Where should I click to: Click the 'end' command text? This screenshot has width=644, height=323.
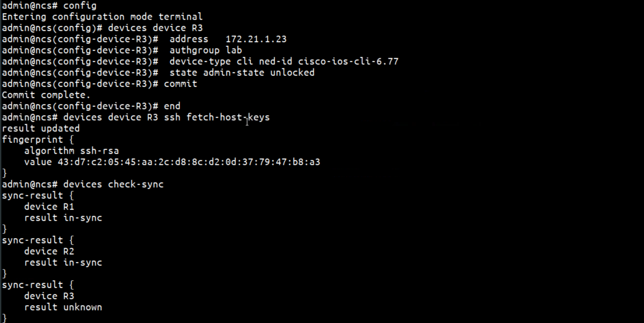[x=172, y=106]
